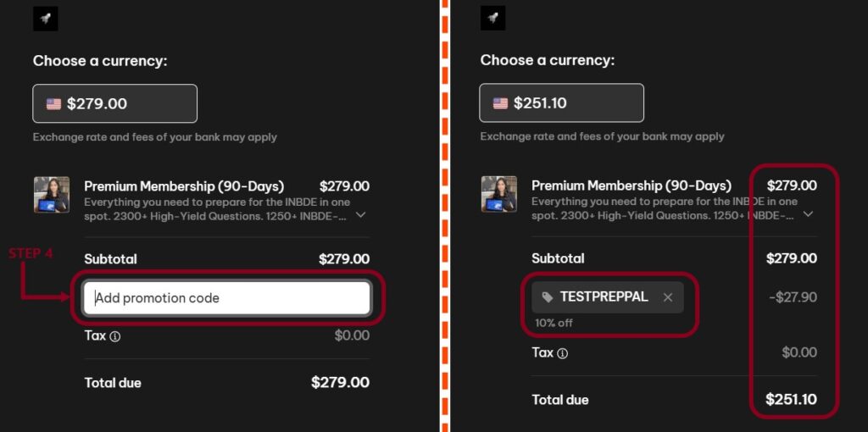
Task: Click the US flag beside $251.10
Action: (x=501, y=103)
